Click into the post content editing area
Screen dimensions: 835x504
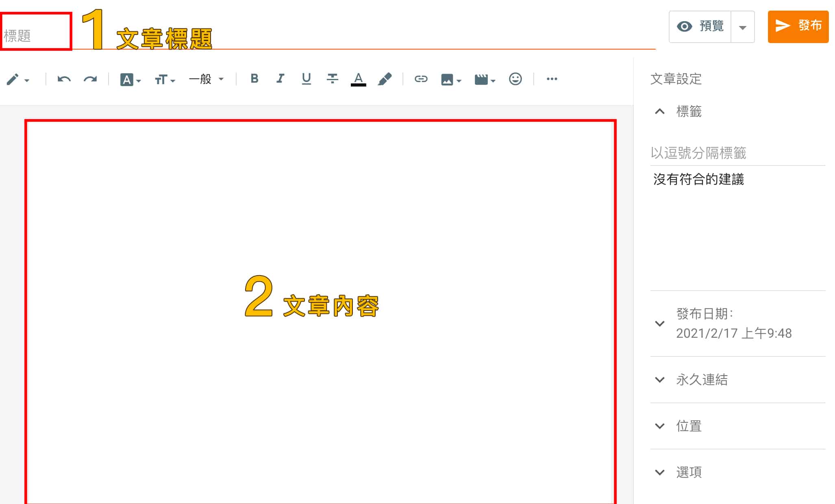[320, 311]
